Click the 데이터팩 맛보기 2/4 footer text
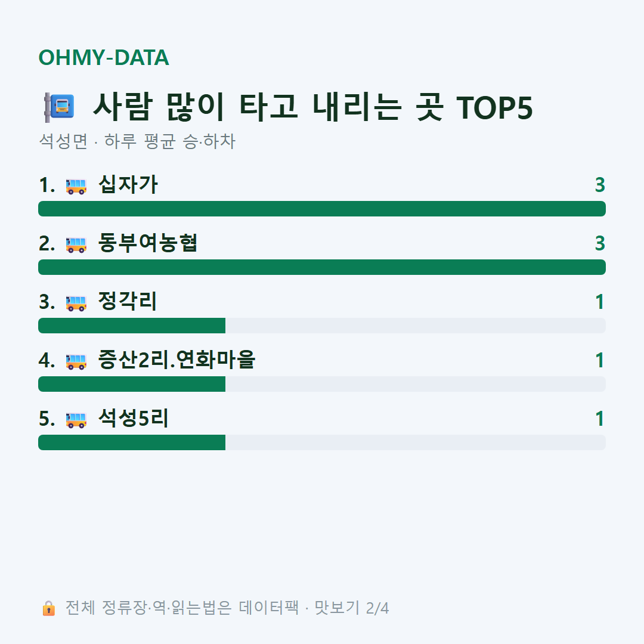Screen dimensions: 644x644 314,608
